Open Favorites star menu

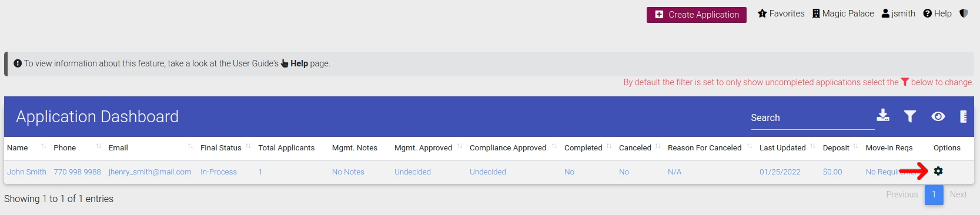coord(781,14)
